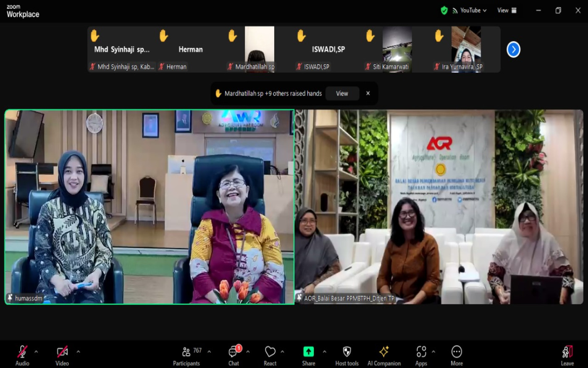
Task: Show next participants with the blue arrow
Action: click(513, 50)
